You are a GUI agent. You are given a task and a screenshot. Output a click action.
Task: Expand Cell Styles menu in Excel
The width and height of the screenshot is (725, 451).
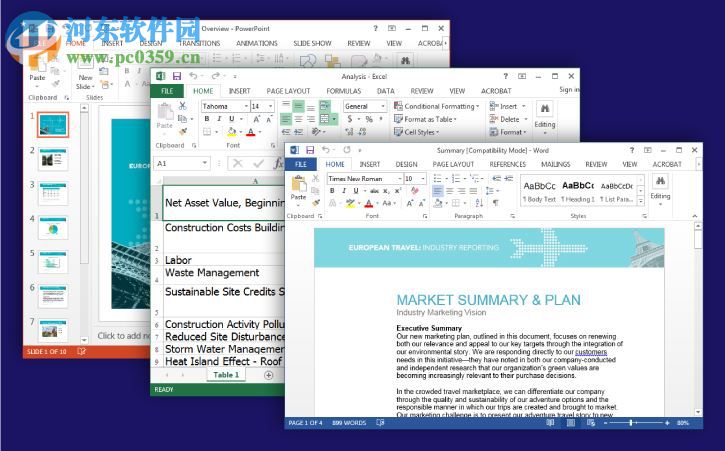[x=417, y=132]
